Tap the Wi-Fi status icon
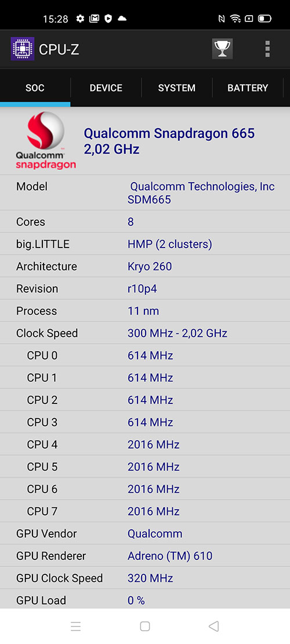The image size is (290, 644). [235, 19]
